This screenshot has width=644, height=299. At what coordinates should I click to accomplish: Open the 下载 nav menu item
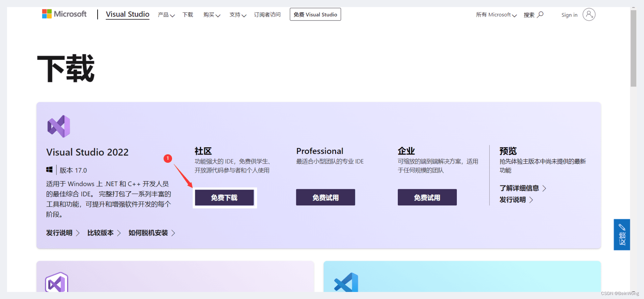188,15
